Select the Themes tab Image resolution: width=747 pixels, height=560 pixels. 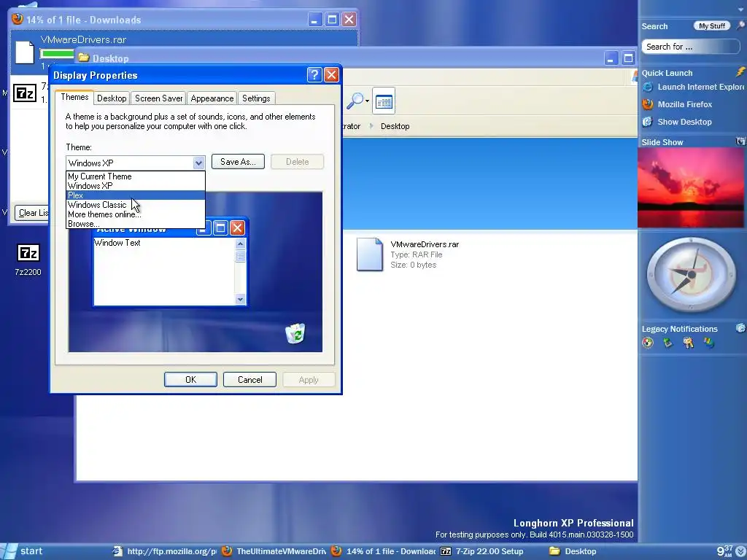coord(74,97)
